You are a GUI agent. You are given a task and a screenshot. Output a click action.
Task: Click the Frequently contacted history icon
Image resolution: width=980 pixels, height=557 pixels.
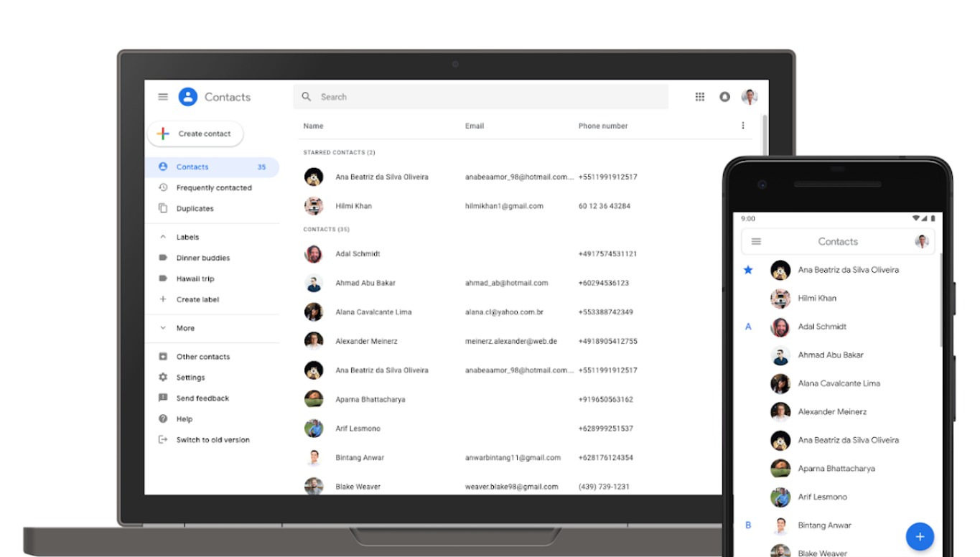tap(163, 187)
